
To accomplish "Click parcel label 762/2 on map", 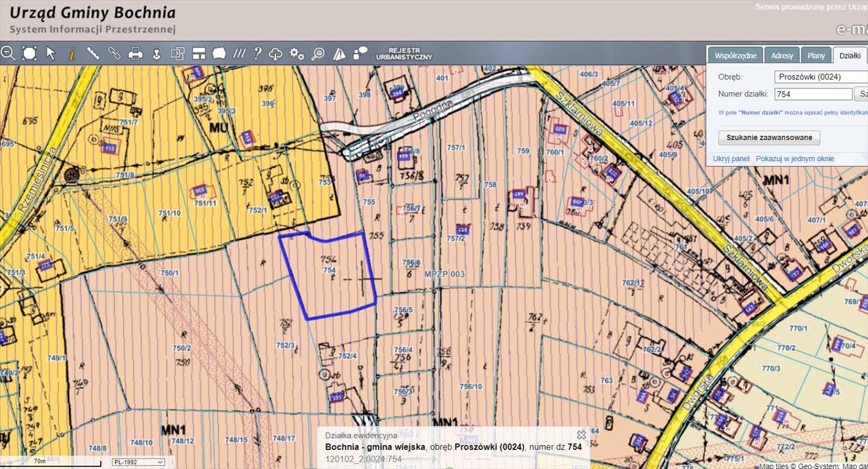I will [652, 349].
